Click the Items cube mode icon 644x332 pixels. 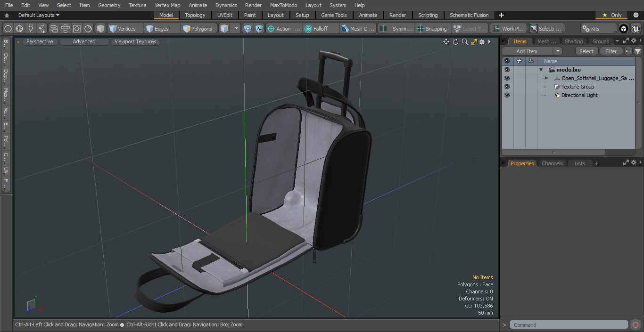point(224,29)
